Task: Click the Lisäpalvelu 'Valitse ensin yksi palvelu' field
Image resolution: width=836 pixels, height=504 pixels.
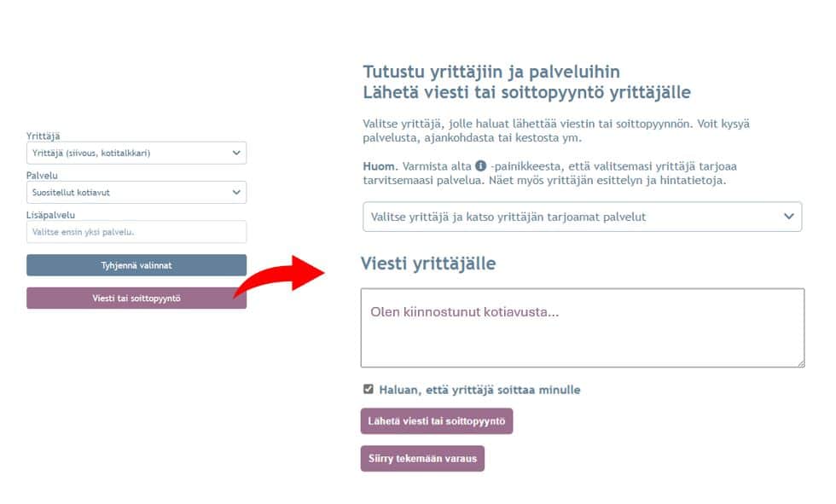Action: pos(136,232)
